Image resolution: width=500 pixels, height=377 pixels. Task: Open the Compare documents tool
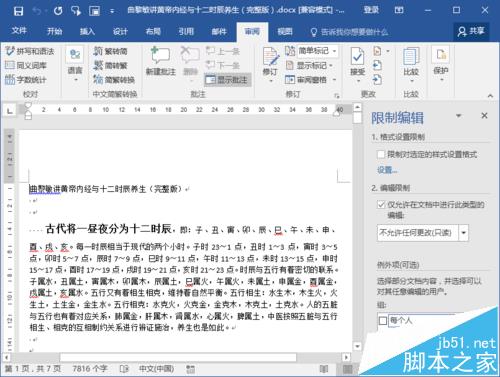click(411, 62)
